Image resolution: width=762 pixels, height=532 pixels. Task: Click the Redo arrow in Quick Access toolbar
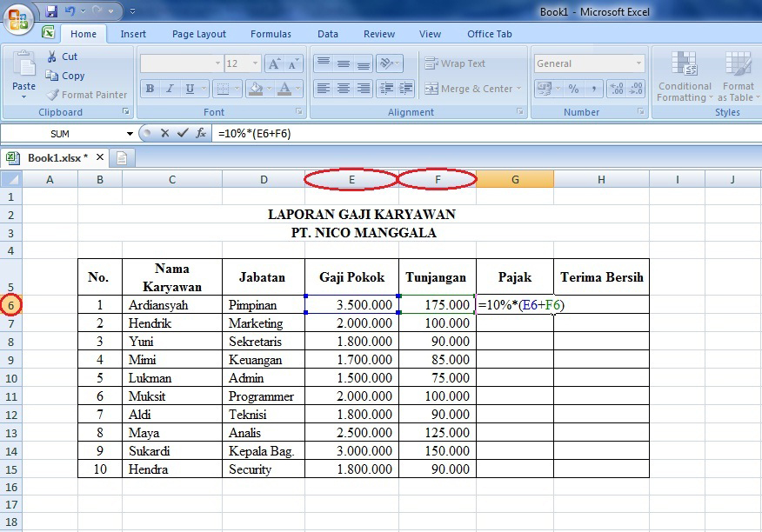tap(97, 10)
